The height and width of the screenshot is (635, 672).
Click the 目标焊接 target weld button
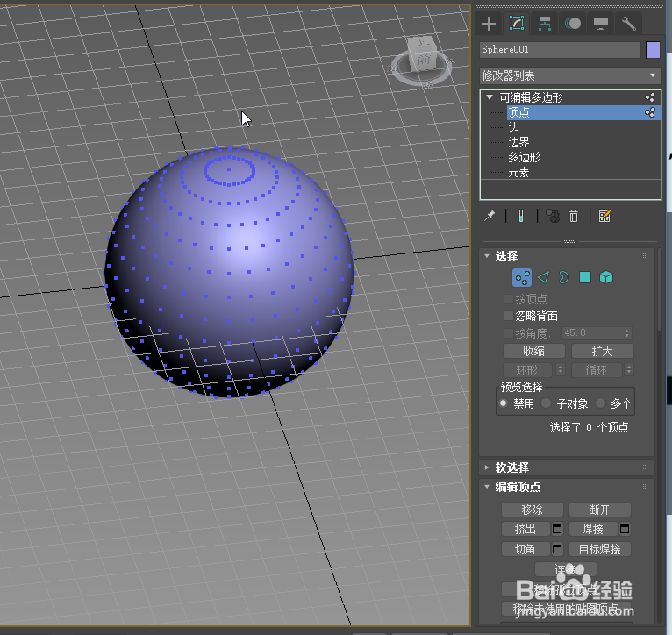click(x=599, y=549)
